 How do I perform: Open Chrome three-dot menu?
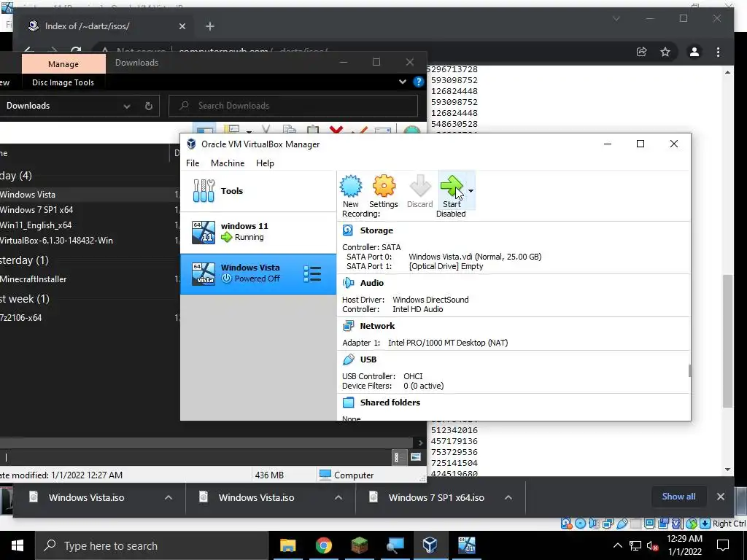click(x=718, y=52)
